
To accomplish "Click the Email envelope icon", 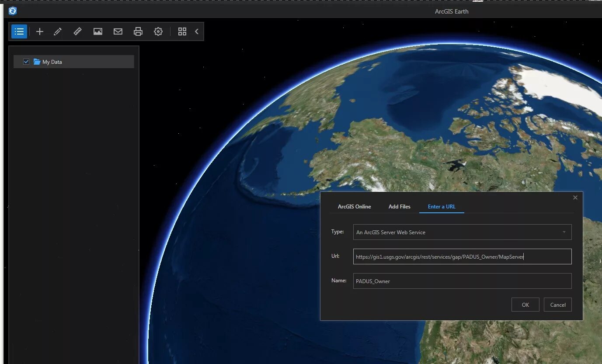I will (x=118, y=31).
